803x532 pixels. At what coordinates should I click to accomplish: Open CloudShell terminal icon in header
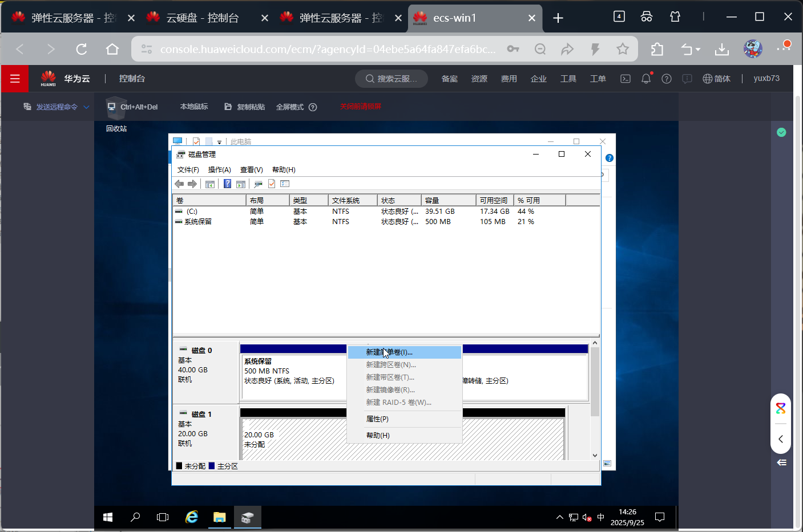point(626,79)
